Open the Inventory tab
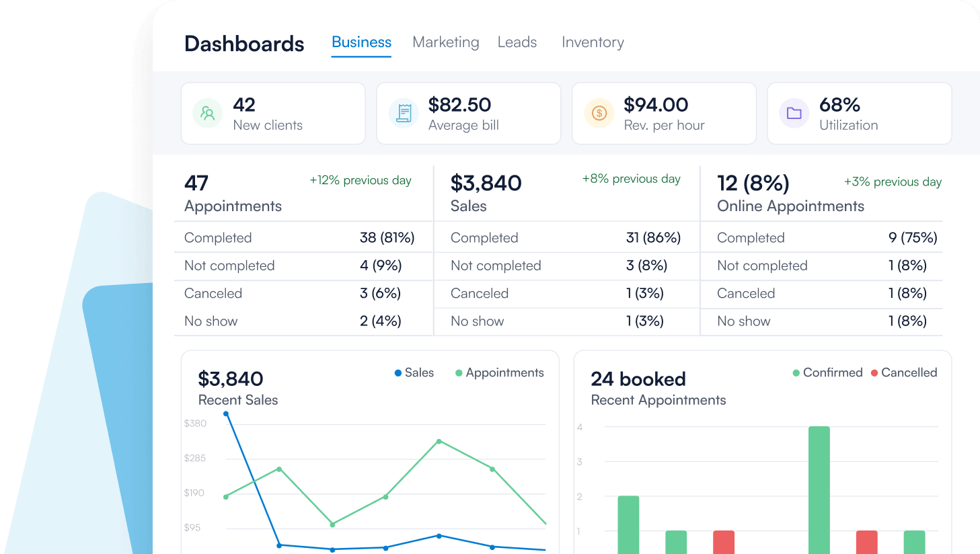The height and width of the screenshot is (554, 980). pos(593,42)
